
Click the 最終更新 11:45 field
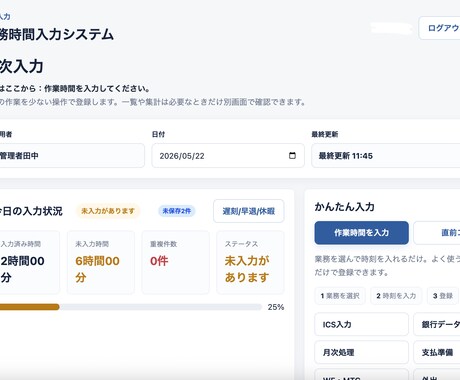[386, 156]
